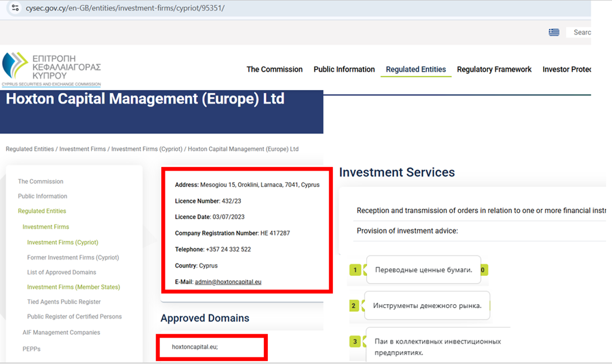This screenshot has height=364, width=612.
Task: Click Company Registration Number HE 417287
Action: [232, 233]
